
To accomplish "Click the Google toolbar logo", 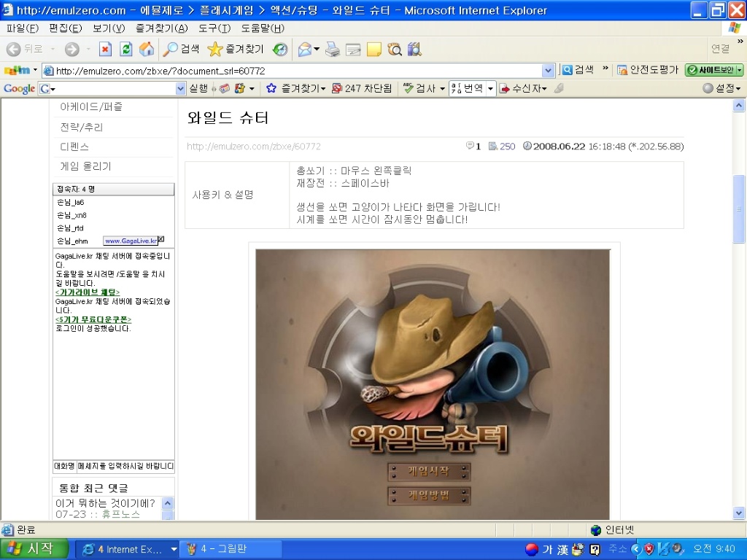I will pyautogui.click(x=19, y=88).
